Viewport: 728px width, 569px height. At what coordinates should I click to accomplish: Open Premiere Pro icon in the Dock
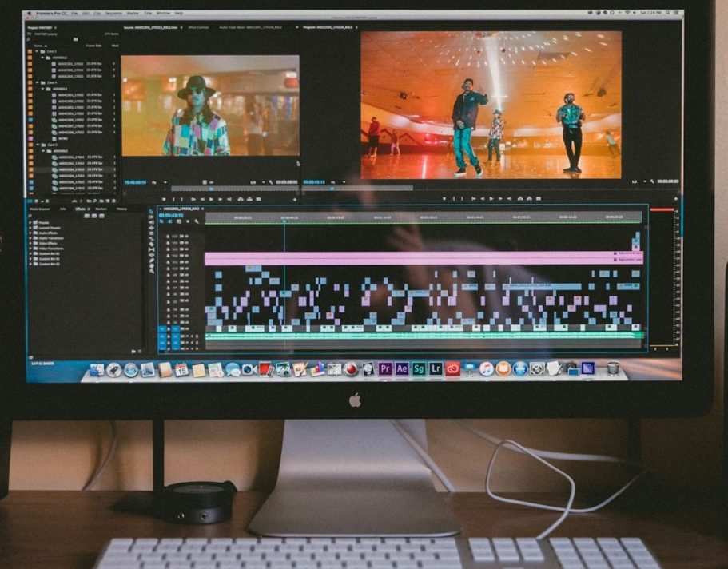tap(385, 368)
